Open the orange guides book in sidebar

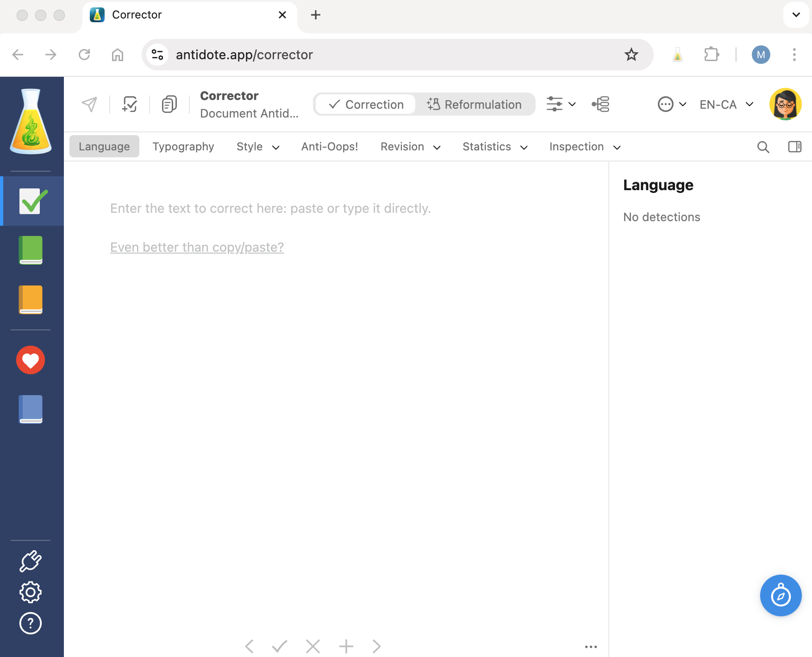pyautogui.click(x=31, y=300)
